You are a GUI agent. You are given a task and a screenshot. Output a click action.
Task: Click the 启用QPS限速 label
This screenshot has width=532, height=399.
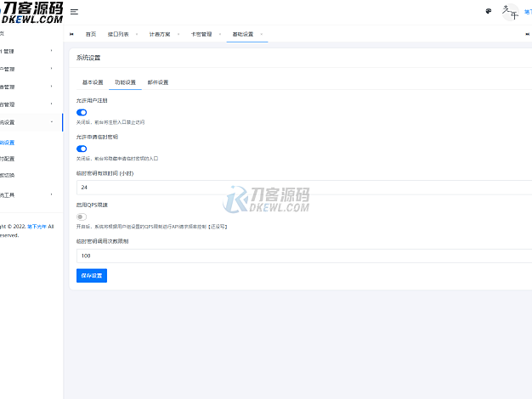pos(92,205)
